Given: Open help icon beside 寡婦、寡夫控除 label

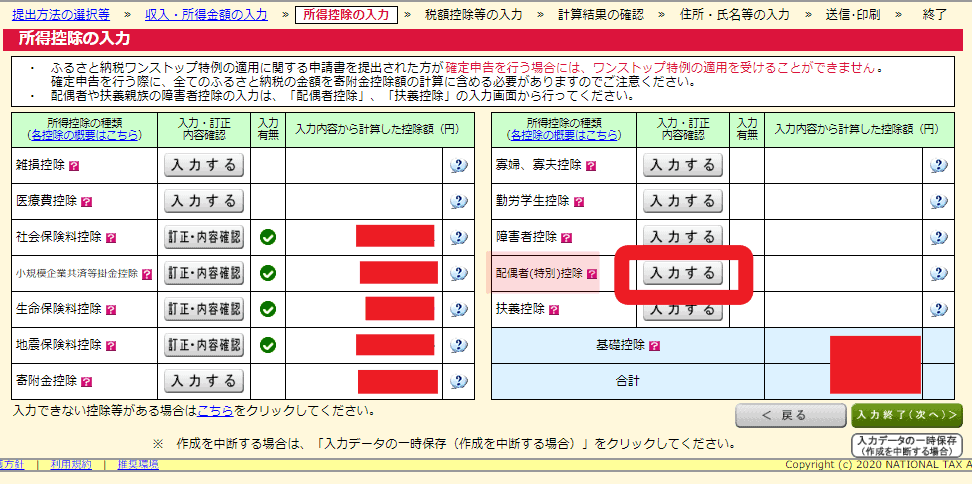Looking at the screenshot, I should click(x=591, y=165).
